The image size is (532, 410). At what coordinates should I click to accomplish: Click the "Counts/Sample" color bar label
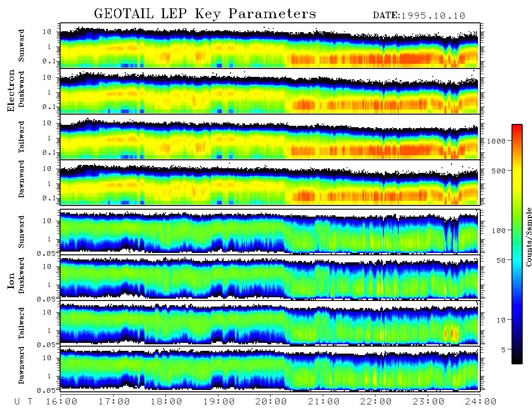click(x=528, y=237)
